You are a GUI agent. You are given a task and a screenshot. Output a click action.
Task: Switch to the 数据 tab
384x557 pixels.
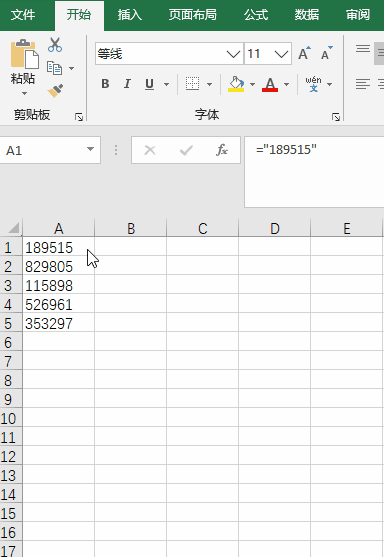pos(307,15)
